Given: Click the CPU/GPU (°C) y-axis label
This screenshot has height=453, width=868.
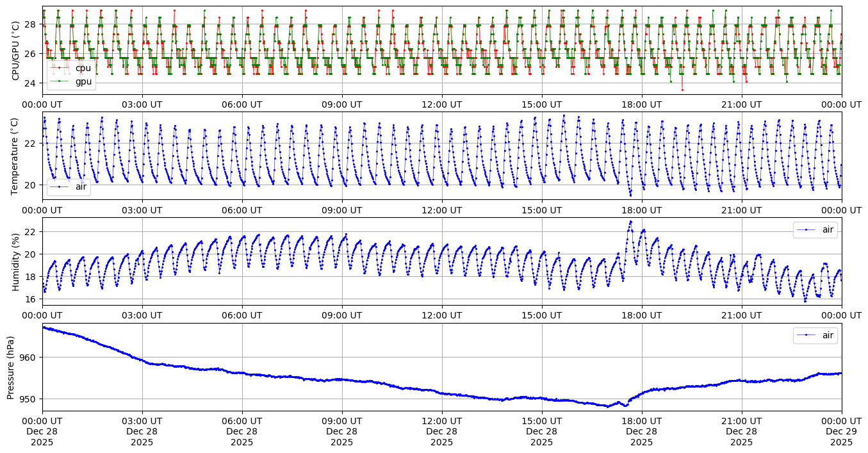Looking at the screenshot, I should (x=17, y=51).
